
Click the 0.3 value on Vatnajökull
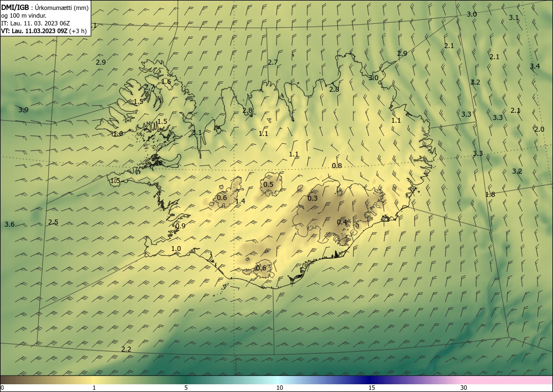coord(312,198)
